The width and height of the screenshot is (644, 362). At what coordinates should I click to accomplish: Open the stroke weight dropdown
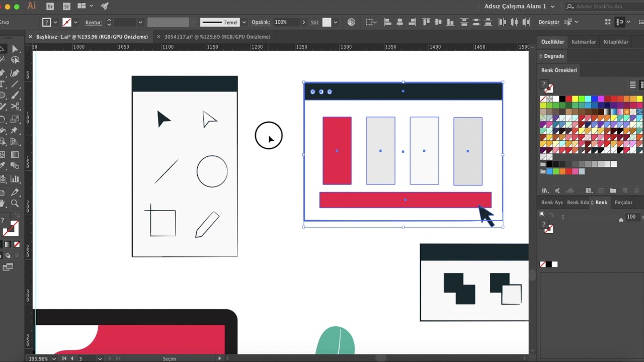140,23
